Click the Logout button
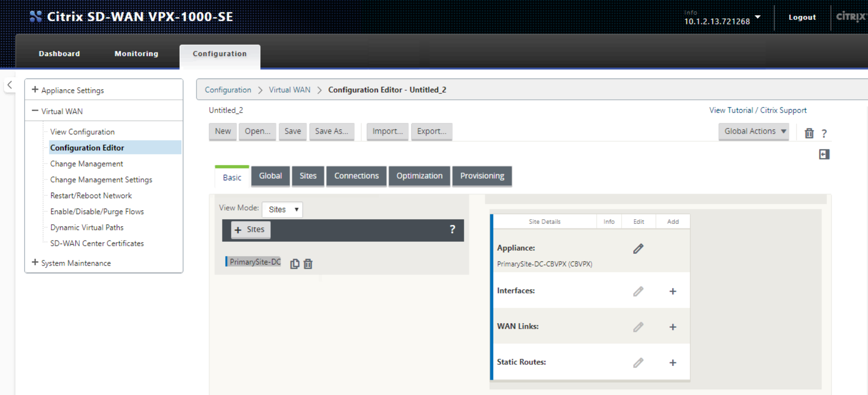Viewport: 868px width, 395px height. (x=802, y=17)
